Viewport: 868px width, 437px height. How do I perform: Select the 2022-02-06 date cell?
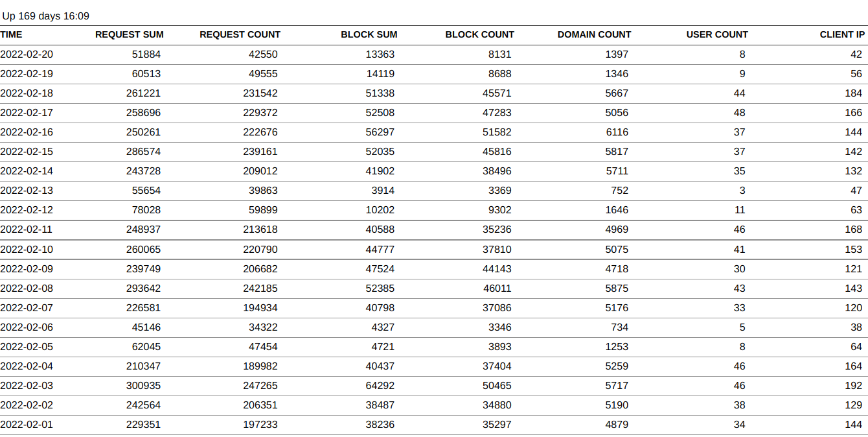(x=27, y=327)
